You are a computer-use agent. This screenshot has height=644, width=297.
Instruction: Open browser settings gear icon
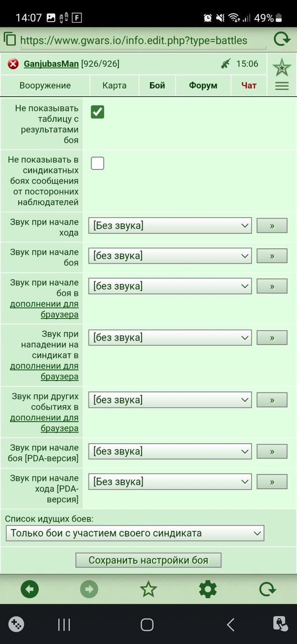point(208,589)
